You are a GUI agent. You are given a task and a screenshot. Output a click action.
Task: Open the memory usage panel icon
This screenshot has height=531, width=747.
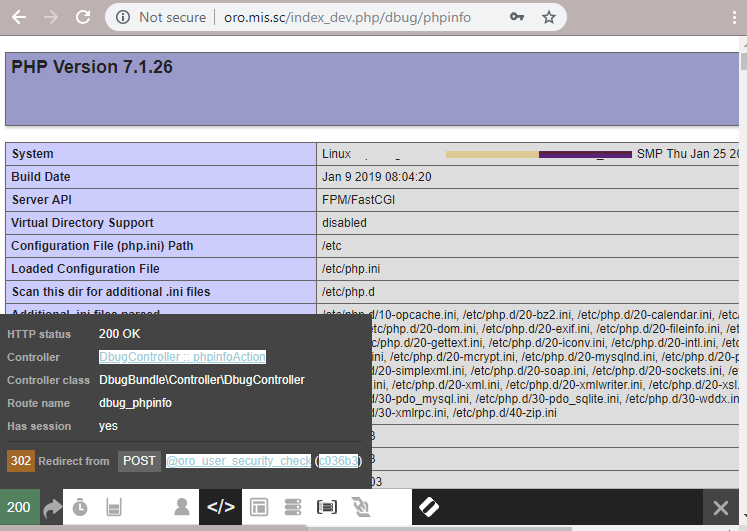(x=114, y=508)
